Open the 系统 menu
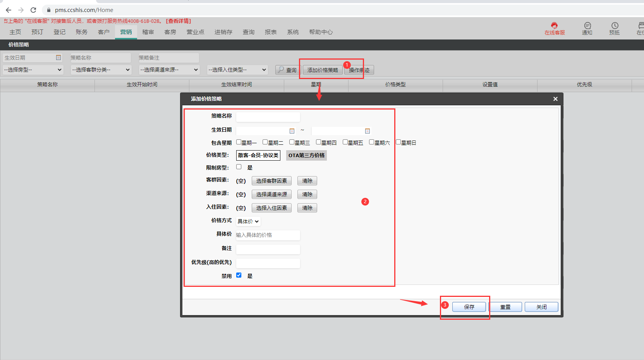 [293, 32]
